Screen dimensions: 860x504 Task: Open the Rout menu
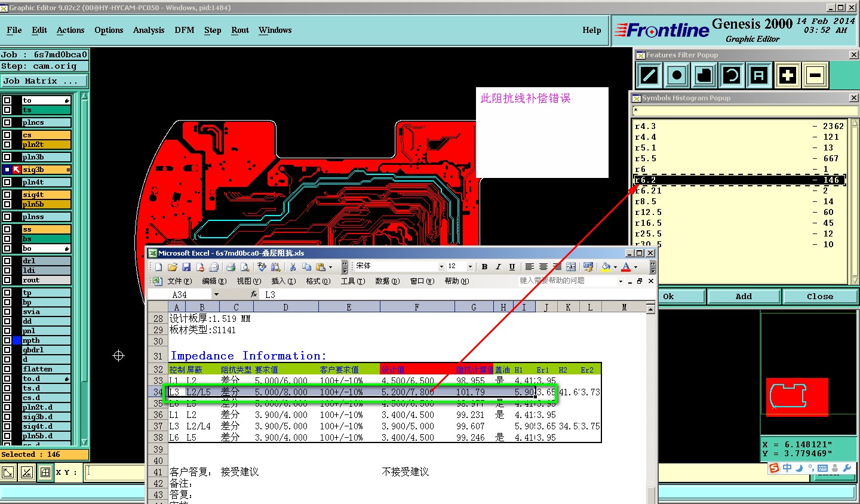(240, 30)
